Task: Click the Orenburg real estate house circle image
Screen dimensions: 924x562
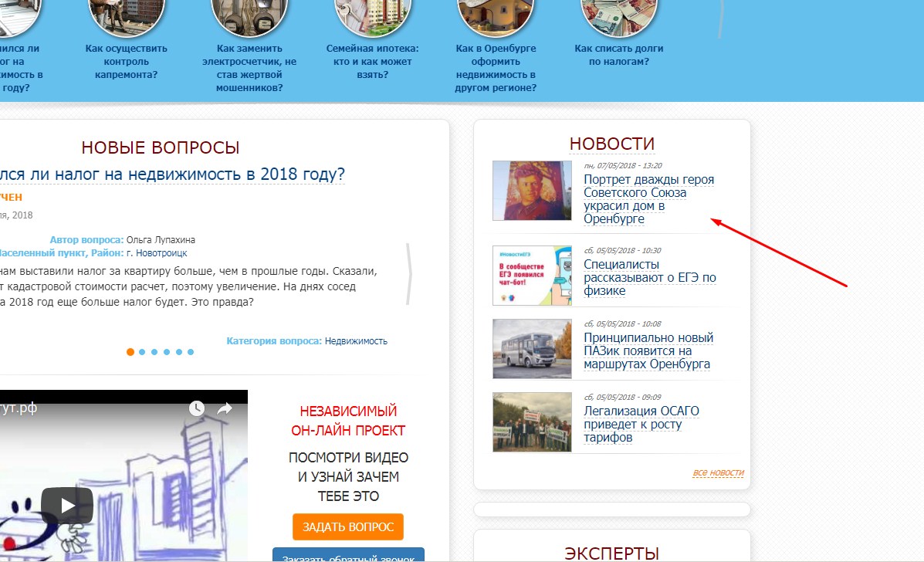Action: pyautogui.click(x=496, y=15)
